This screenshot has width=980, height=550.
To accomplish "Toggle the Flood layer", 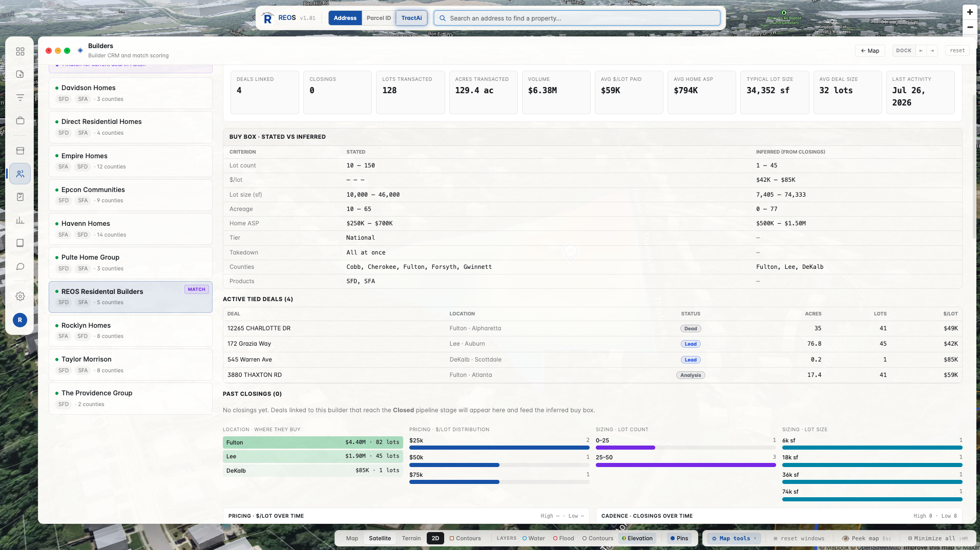I will (564, 538).
